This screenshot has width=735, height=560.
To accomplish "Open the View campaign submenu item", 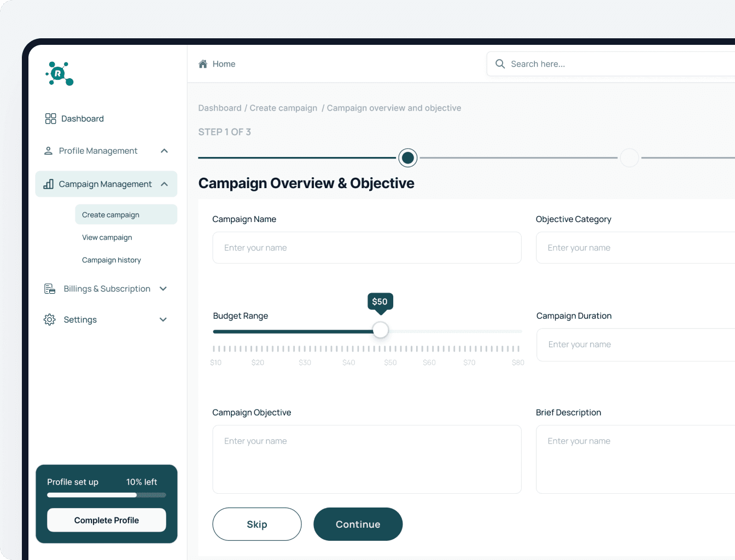I will 107,237.
